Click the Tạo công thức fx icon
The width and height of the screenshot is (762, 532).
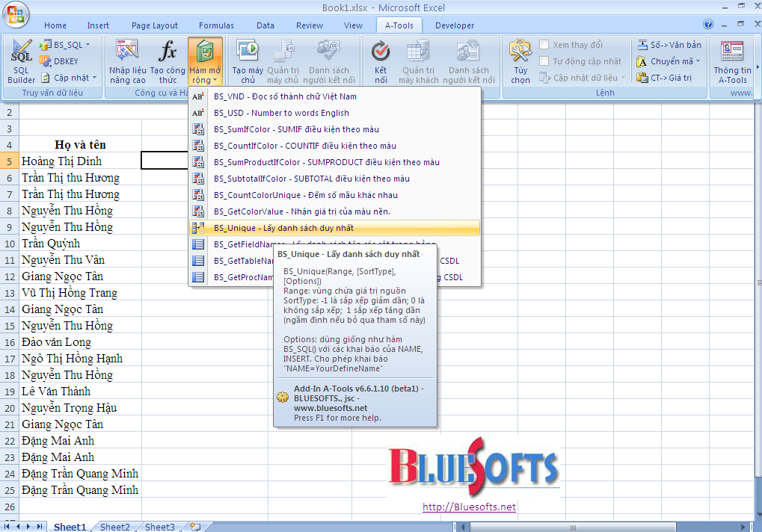168,51
